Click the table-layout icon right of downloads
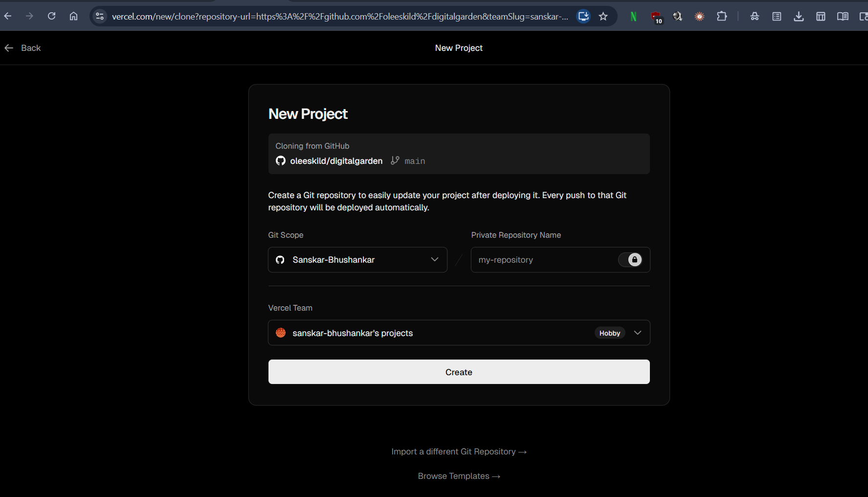This screenshot has height=497, width=868. [821, 17]
